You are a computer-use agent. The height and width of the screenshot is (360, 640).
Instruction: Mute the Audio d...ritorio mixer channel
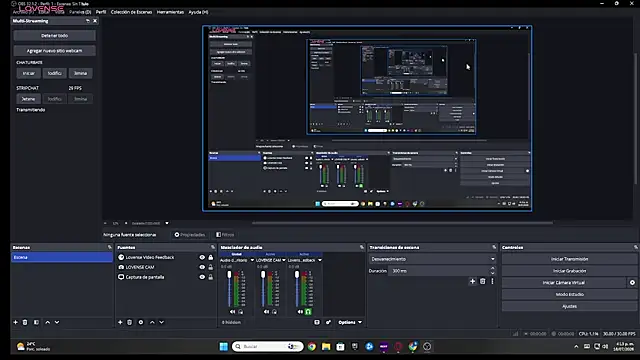[x=232, y=312]
